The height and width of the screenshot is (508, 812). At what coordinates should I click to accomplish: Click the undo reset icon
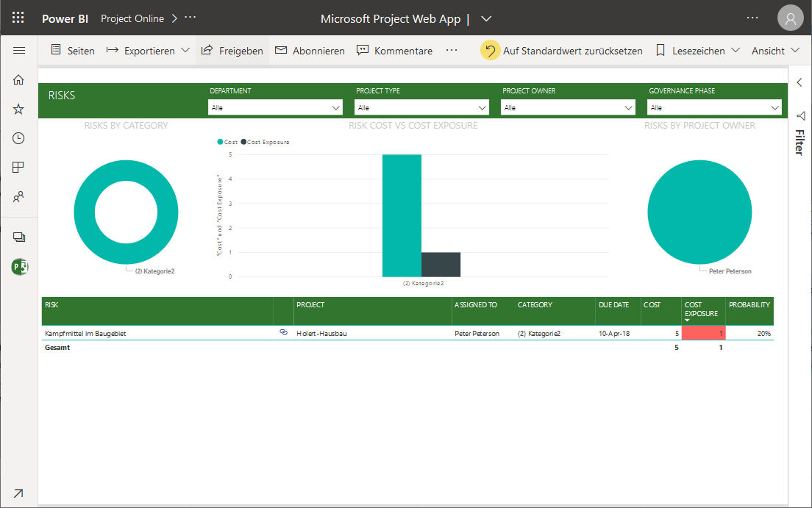point(490,50)
